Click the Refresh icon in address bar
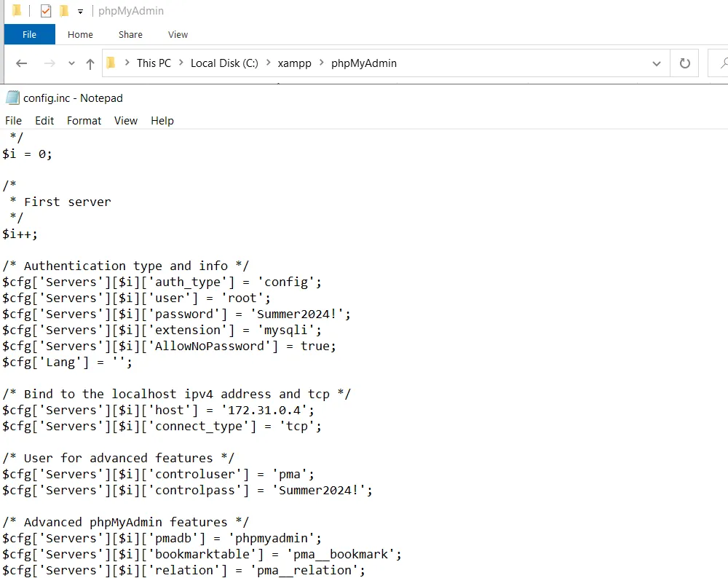Viewport: 728px width, 578px height. click(x=684, y=63)
